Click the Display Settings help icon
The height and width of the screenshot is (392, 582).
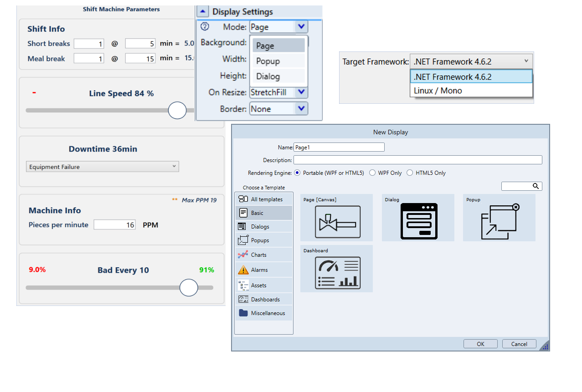pyautogui.click(x=205, y=27)
